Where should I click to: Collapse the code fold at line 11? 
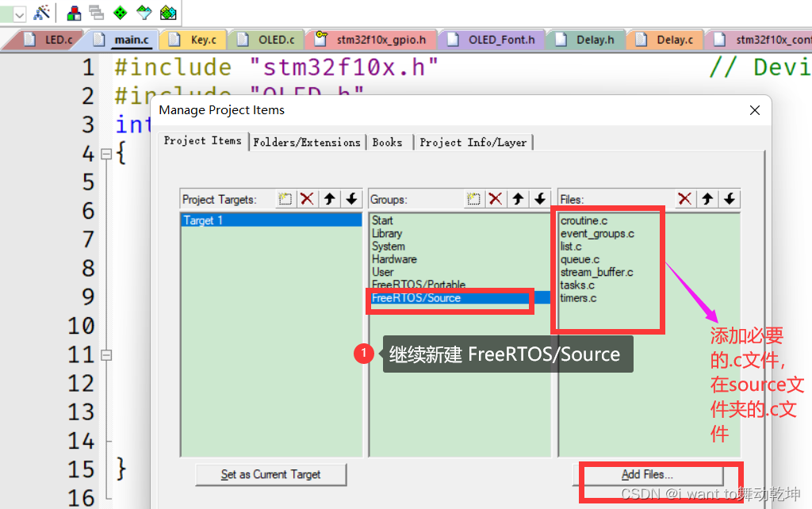pos(106,355)
